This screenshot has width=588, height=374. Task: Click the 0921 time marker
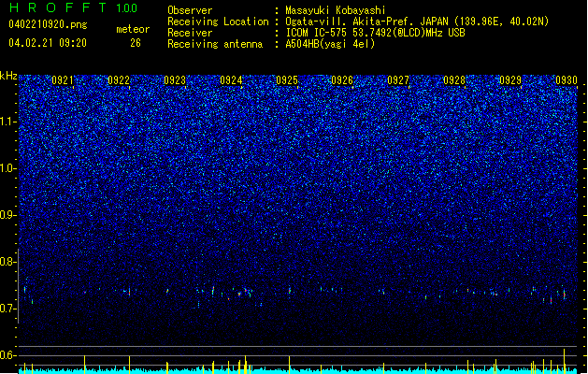pos(63,80)
